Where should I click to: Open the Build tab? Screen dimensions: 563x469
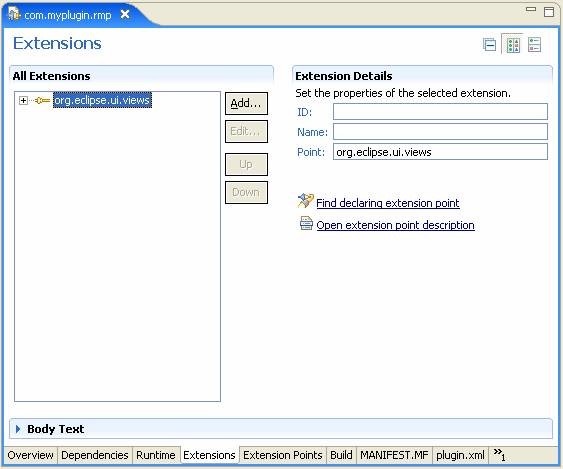[341, 455]
